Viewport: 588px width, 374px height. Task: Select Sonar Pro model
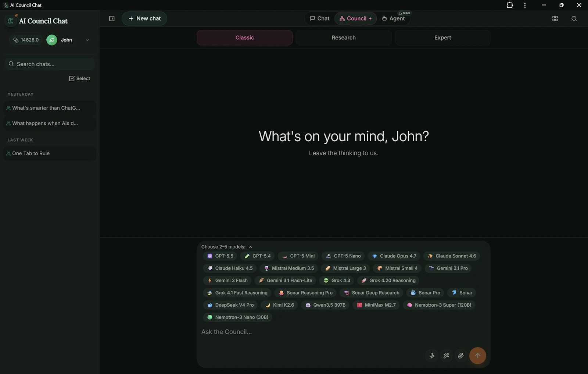425,293
